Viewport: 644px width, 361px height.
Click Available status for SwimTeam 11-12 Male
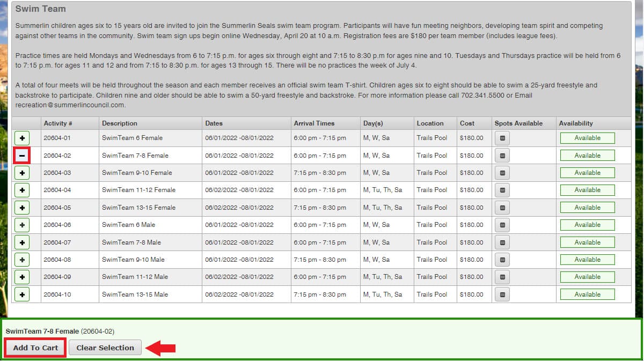tap(587, 277)
